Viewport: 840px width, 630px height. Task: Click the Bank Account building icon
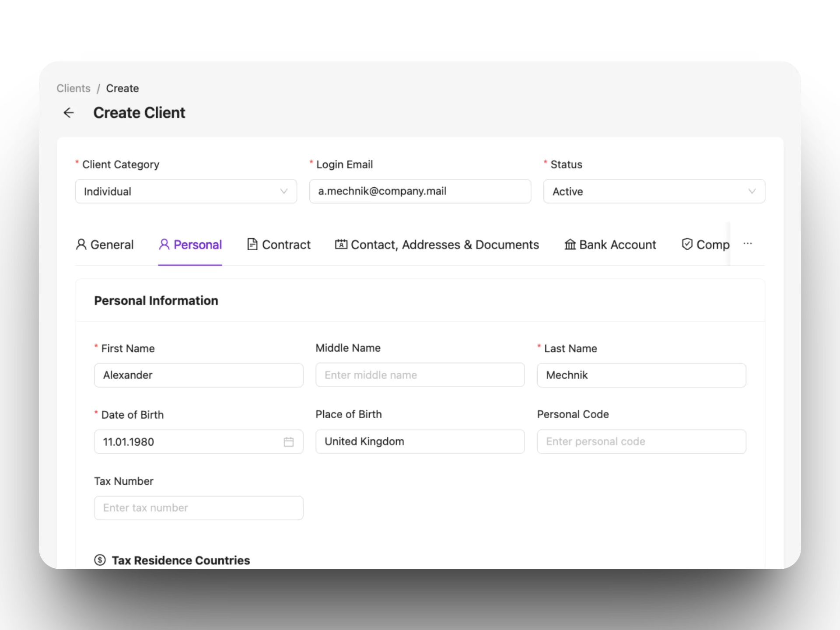pos(570,245)
